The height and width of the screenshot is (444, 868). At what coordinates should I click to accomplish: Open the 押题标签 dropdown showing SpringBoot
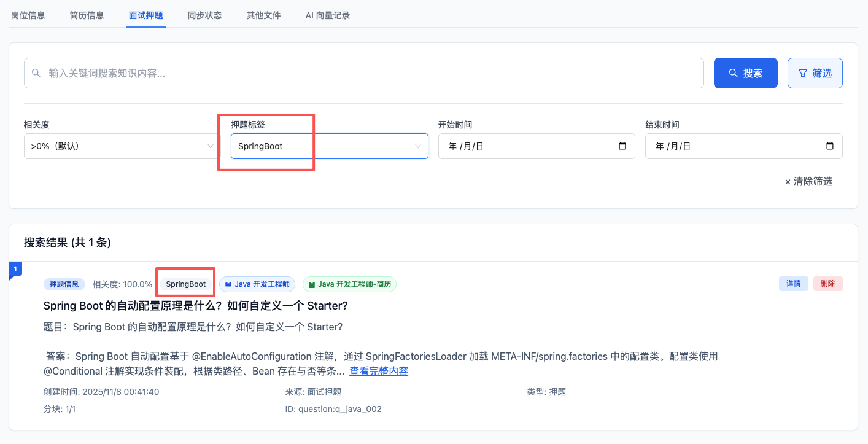click(x=329, y=146)
